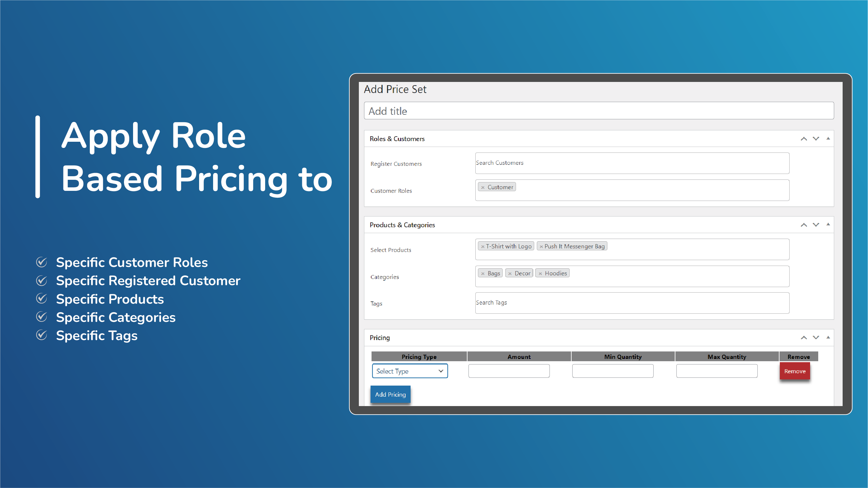868x488 pixels.
Task: Click the Customer Roles label
Action: coord(391,191)
